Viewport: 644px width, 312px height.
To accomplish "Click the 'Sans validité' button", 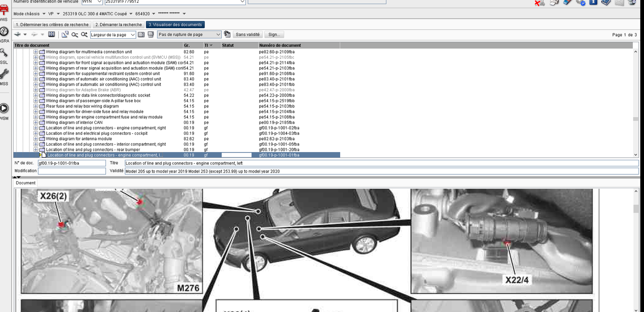I will 248,35.
